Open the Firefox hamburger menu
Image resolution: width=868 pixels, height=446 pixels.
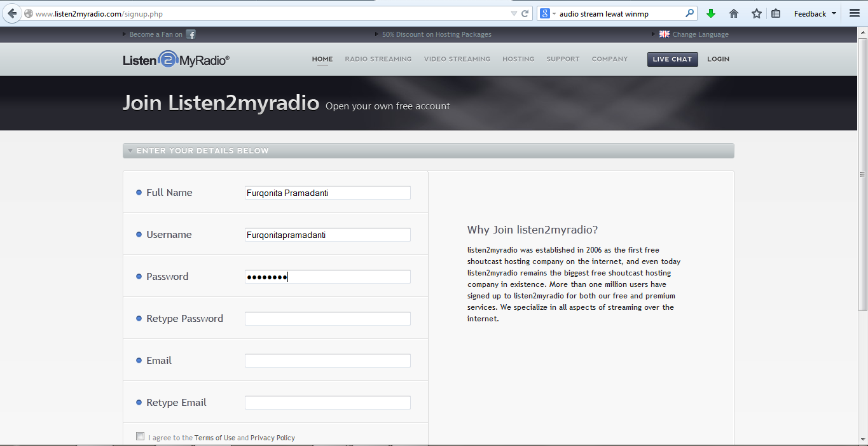(855, 13)
